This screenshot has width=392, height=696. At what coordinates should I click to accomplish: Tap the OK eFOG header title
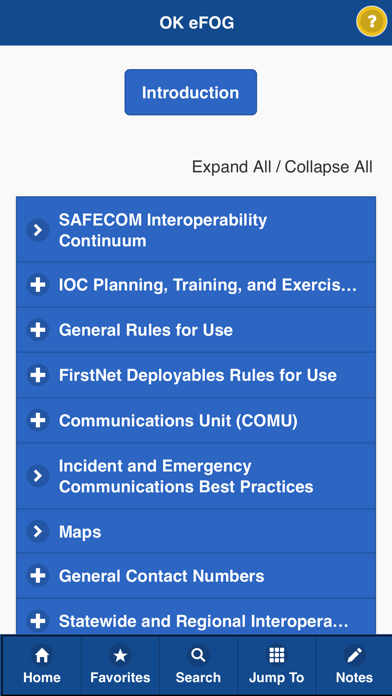coord(197,23)
